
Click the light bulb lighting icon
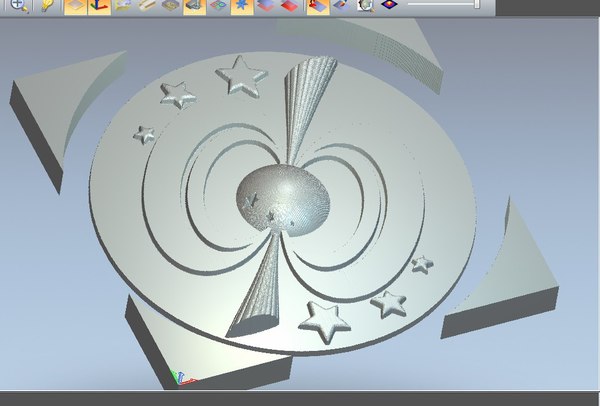(x=46, y=6)
